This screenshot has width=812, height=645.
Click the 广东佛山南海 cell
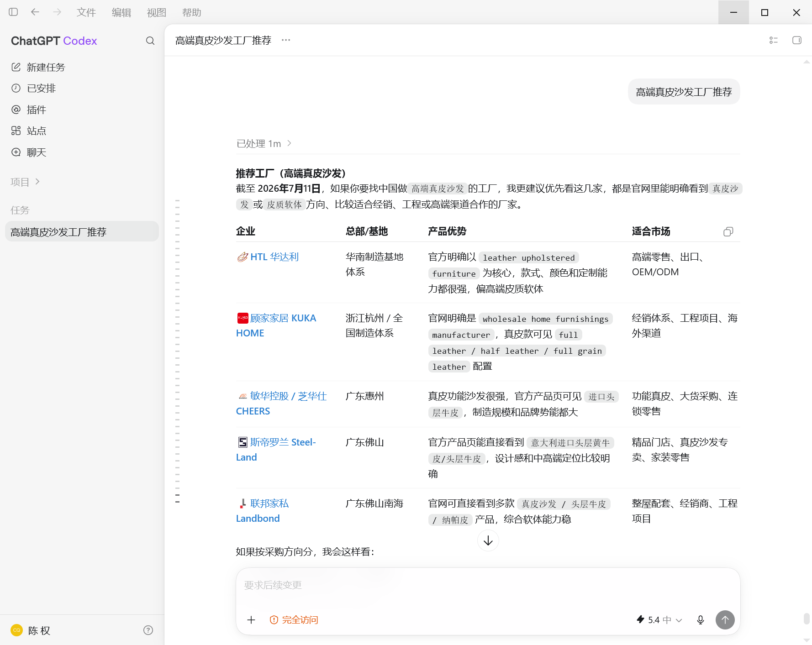point(374,503)
